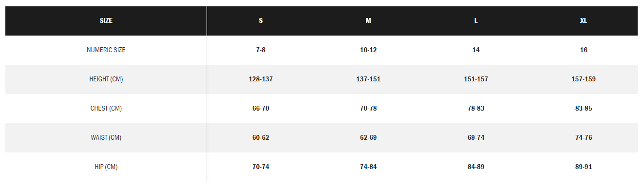Click waist value 60-62

pyautogui.click(x=261, y=138)
